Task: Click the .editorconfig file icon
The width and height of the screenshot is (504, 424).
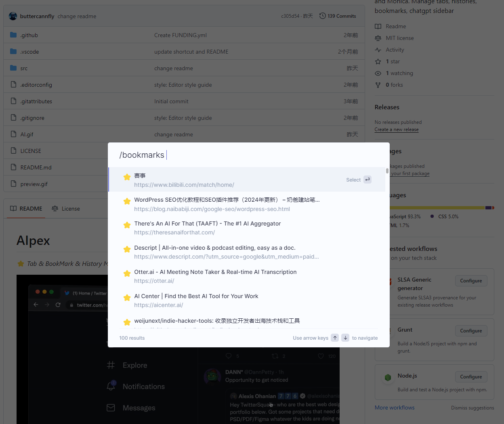Action: [x=13, y=85]
